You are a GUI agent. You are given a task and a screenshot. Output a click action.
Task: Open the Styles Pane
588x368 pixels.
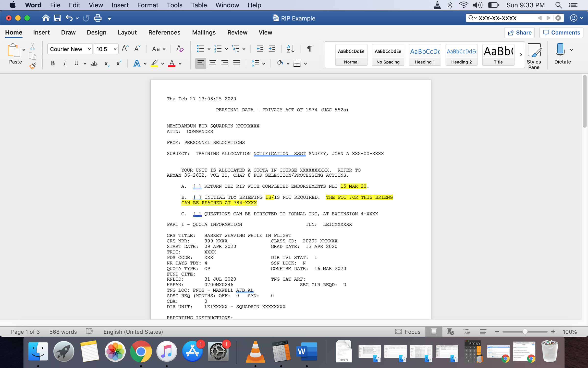pyautogui.click(x=534, y=56)
